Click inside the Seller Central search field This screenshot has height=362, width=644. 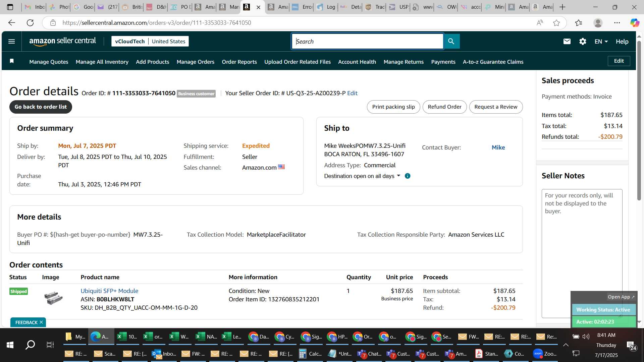coord(367,41)
